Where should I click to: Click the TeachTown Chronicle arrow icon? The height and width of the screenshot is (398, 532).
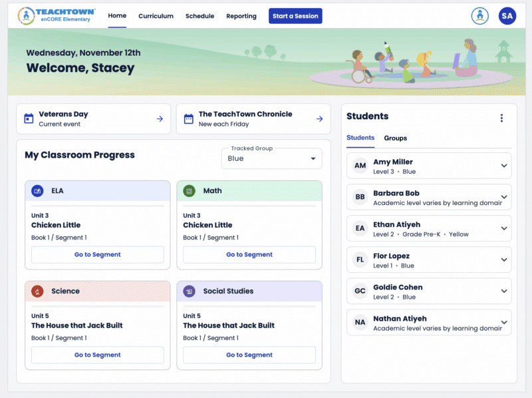(320, 119)
